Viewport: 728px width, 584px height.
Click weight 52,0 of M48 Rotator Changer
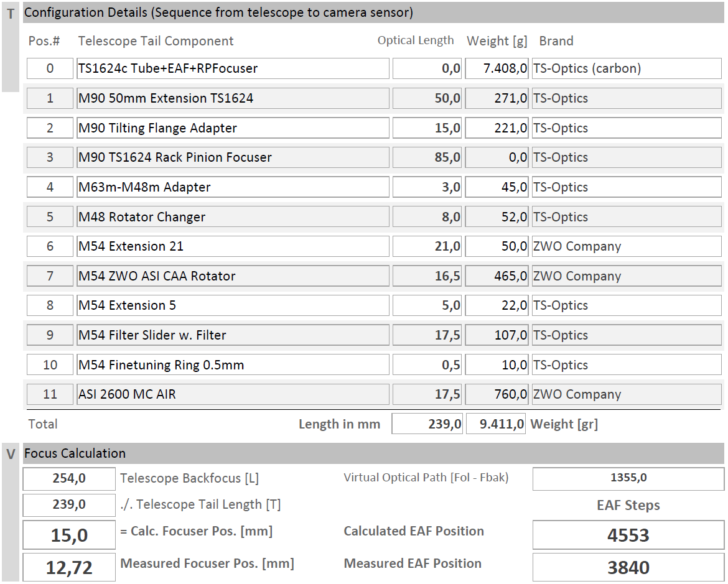(x=497, y=217)
